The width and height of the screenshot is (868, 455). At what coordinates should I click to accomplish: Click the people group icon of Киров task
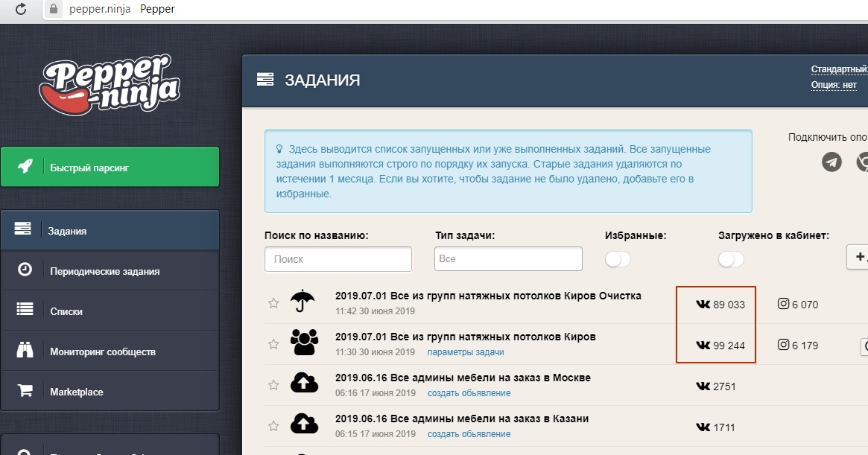(x=305, y=342)
